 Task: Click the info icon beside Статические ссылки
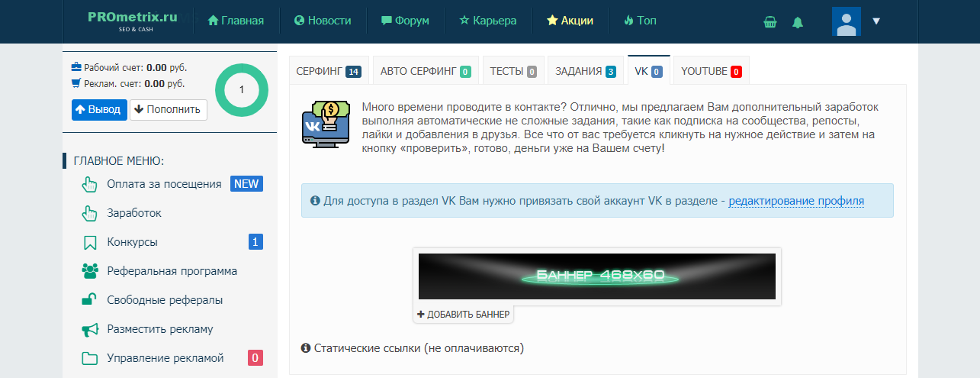307,348
